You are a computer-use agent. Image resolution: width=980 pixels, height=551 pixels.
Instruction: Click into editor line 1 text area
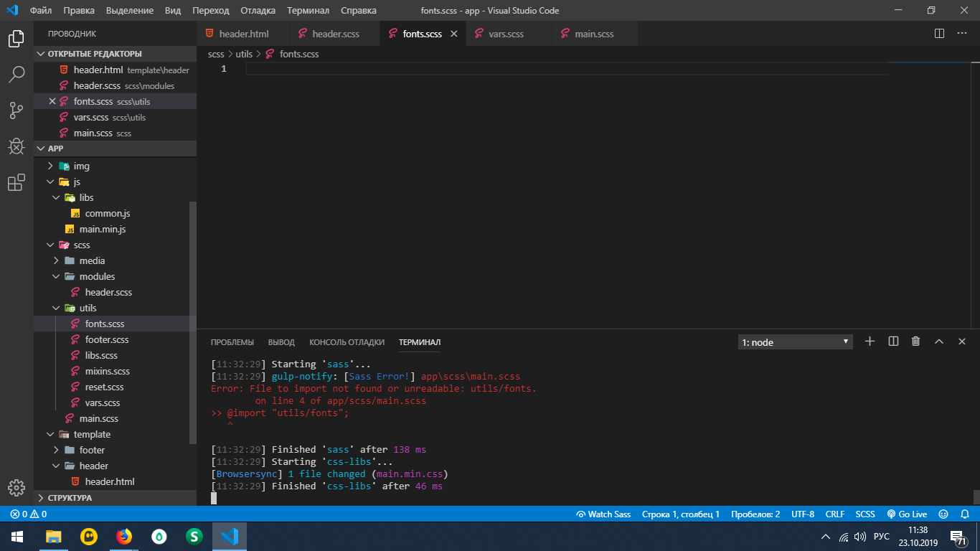point(566,69)
